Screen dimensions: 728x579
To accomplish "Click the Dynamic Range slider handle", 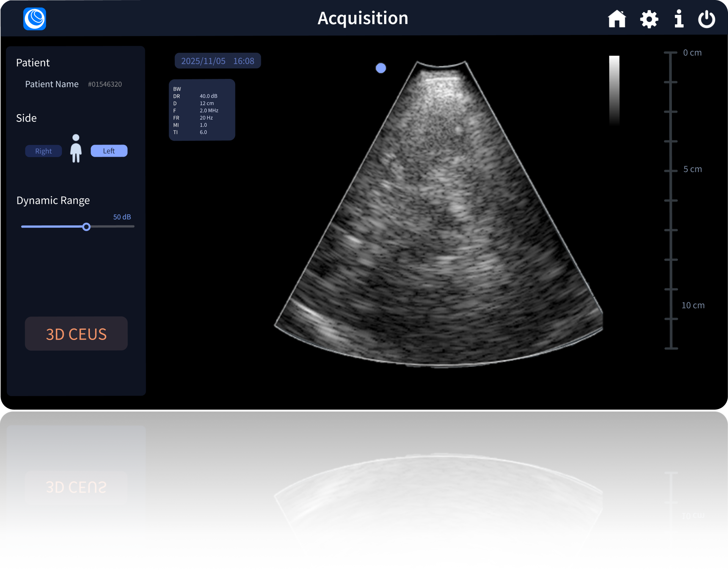I will tap(86, 227).
